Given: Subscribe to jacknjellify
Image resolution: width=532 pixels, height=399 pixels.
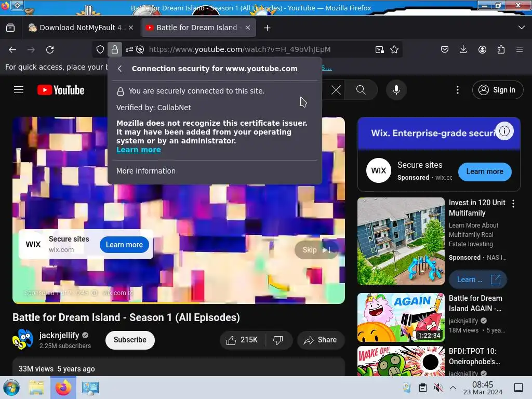Looking at the screenshot, I should pos(130,340).
